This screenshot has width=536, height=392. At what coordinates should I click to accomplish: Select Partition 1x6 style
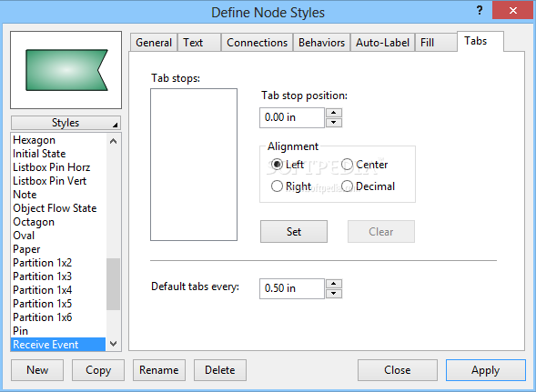(58, 317)
